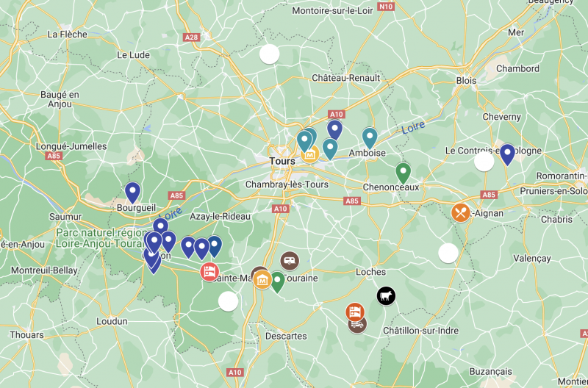Image resolution: width=588 pixels, height=388 pixels.
Task: Click the pink bunk bed marker near Chinon
Action: click(x=209, y=272)
